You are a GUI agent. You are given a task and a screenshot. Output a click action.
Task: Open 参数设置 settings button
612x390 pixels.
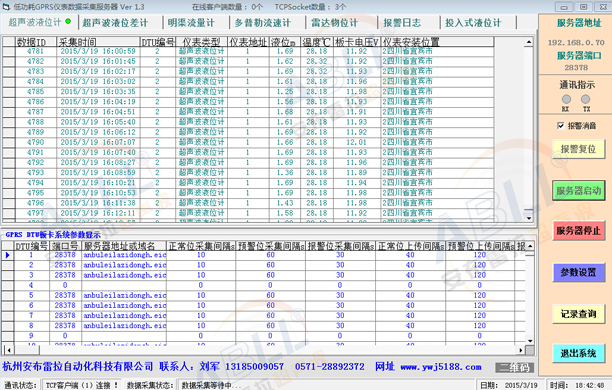click(578, 272)
